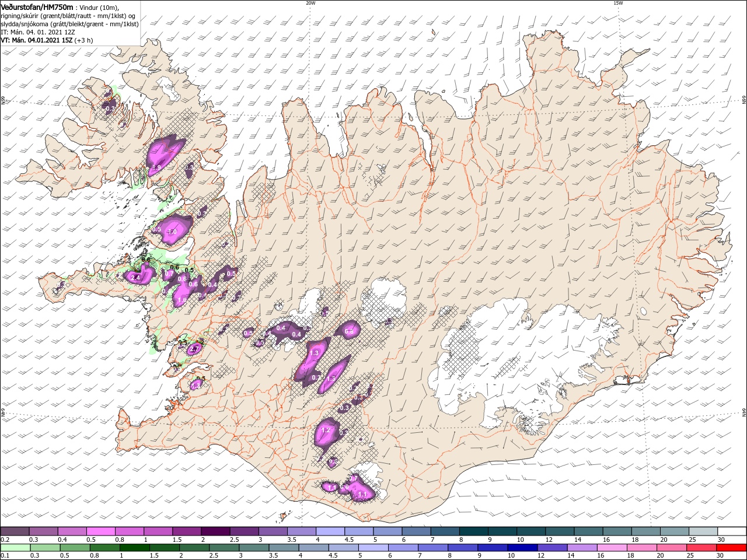The height and width of the screenshot is (560, 747).
Task: Click the '2.4' precipitation value on Snæfellsnes
Action: click(135, 278)
